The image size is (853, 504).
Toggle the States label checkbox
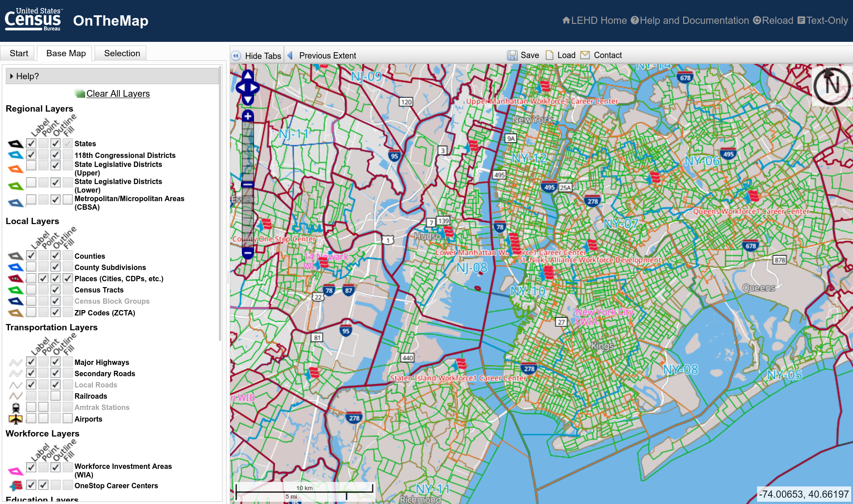click(31, 143)
